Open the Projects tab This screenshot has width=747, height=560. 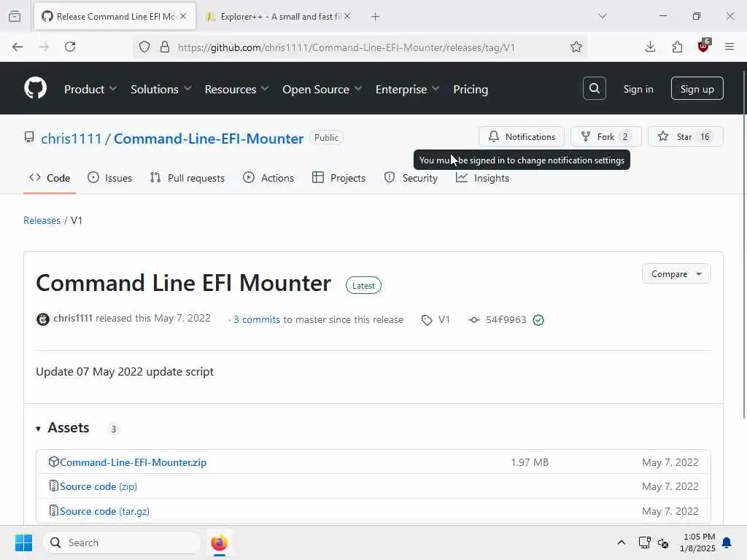tap(338, 178)
